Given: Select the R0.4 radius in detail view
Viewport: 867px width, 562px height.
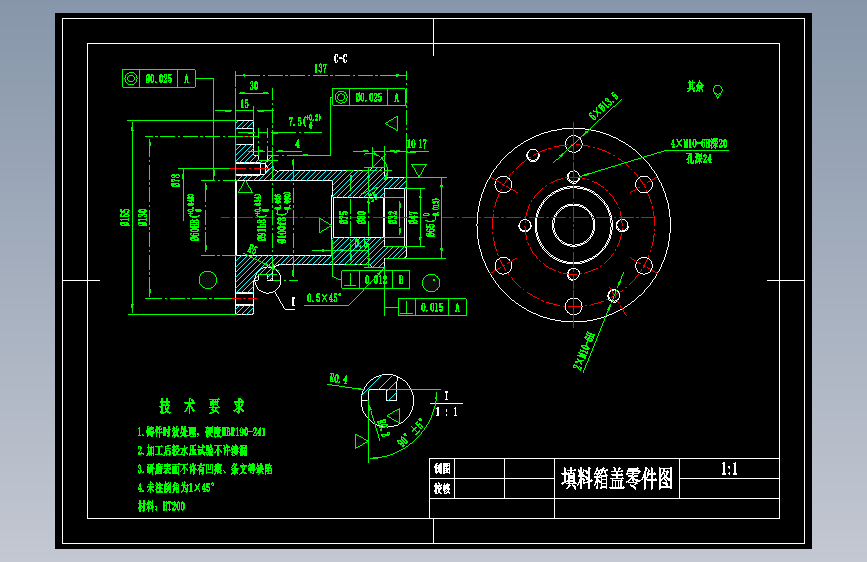Looking at the screenshot, I should pyautogui.click(x=338, y=379).
